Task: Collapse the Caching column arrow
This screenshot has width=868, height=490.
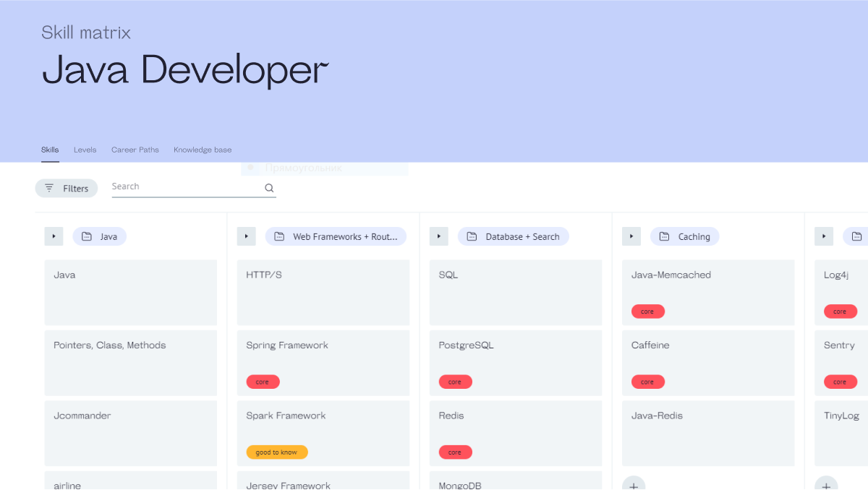Action: pos(631,236)
